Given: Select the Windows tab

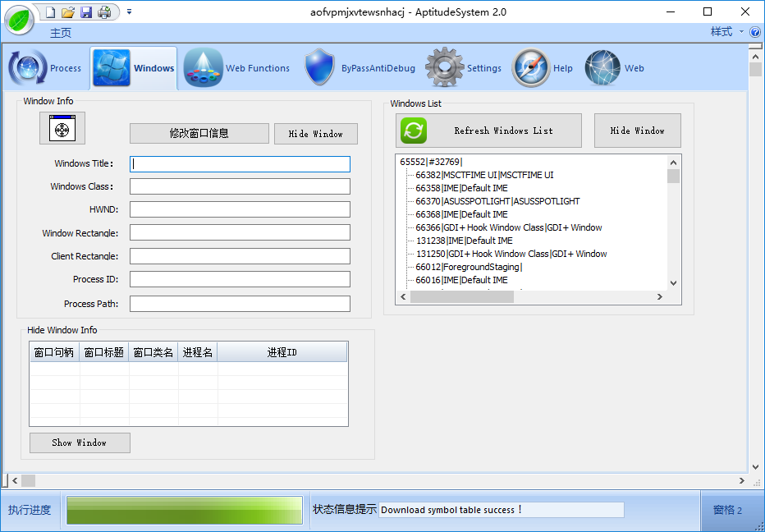Looking at the screenshot, I should (x=133, y=68).
